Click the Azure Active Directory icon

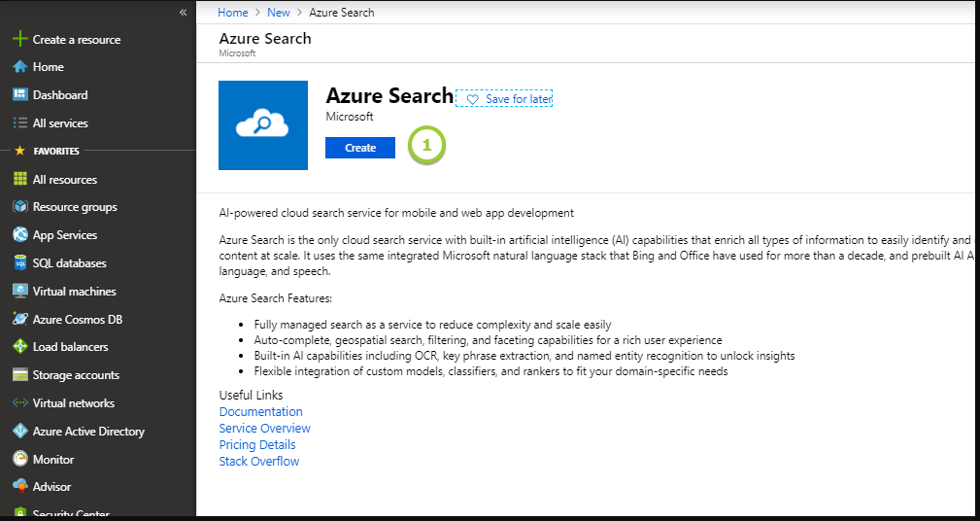pyautogui.click(x=19, y=432)
